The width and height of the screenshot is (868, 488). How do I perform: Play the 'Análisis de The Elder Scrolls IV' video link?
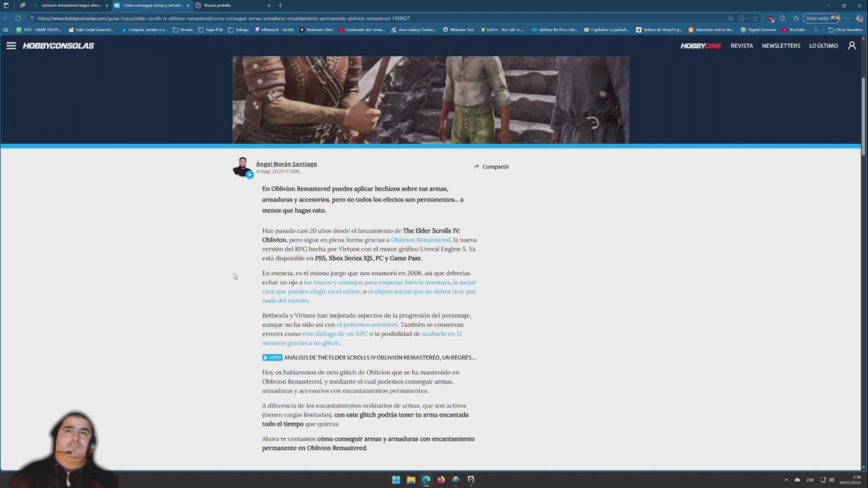coord(370,357)
